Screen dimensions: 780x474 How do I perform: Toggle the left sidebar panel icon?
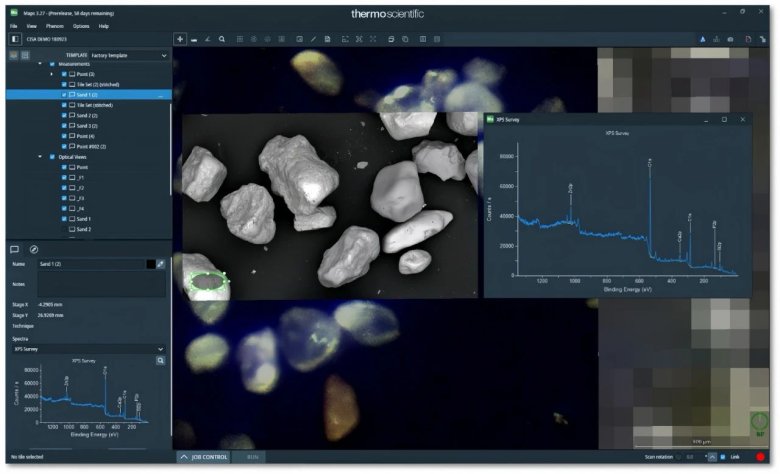(14, 39)
